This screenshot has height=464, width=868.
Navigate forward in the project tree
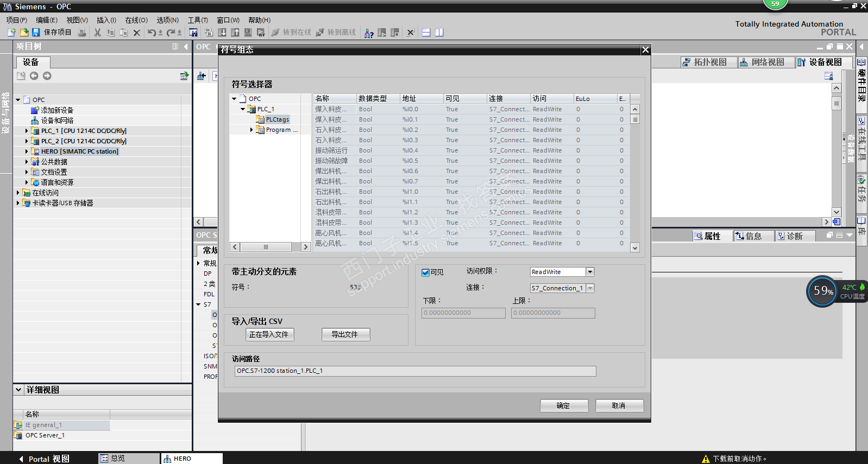point(47,76)
